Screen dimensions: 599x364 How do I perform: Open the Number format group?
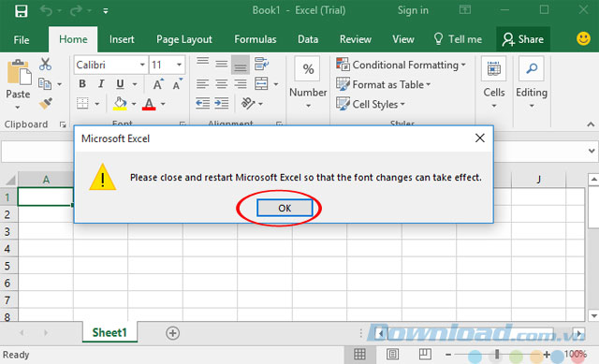308,82
